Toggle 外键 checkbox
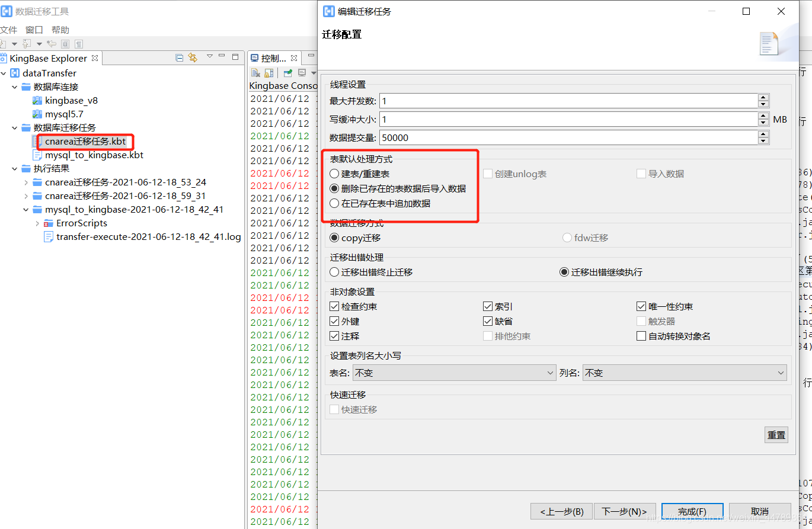The image size is (812, 529). click(334, 321)
